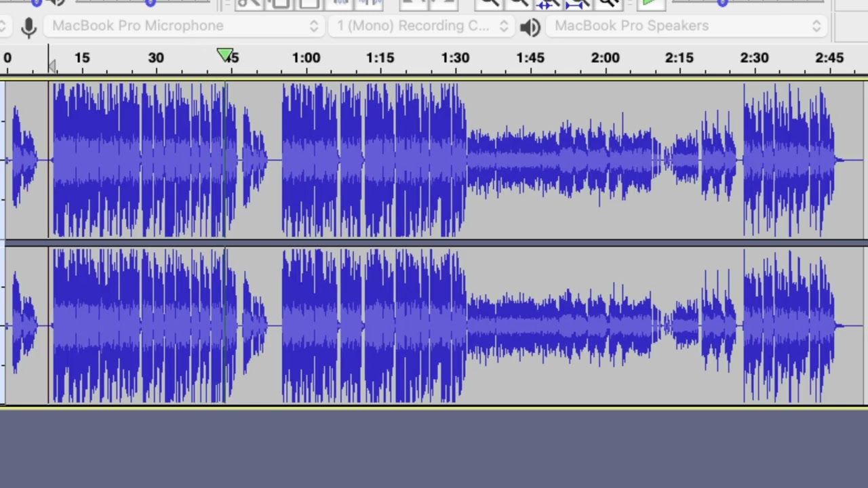Open the 1 (Mono) Recording Channels dropdown
Viewport: 868px width, 488px height.
[422, 26]
